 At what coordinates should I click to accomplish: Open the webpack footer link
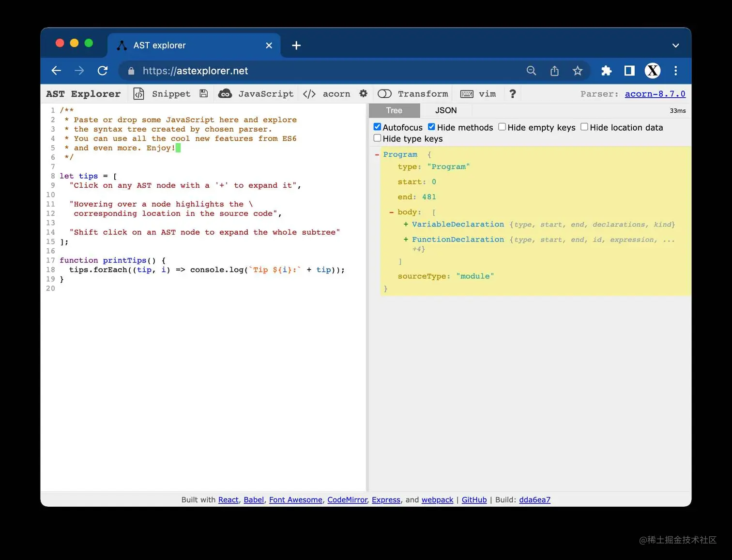437,500
